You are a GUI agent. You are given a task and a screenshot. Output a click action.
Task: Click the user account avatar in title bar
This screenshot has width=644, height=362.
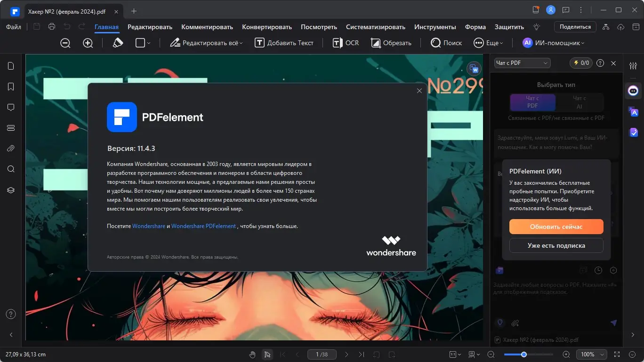(x=551, y=10)
